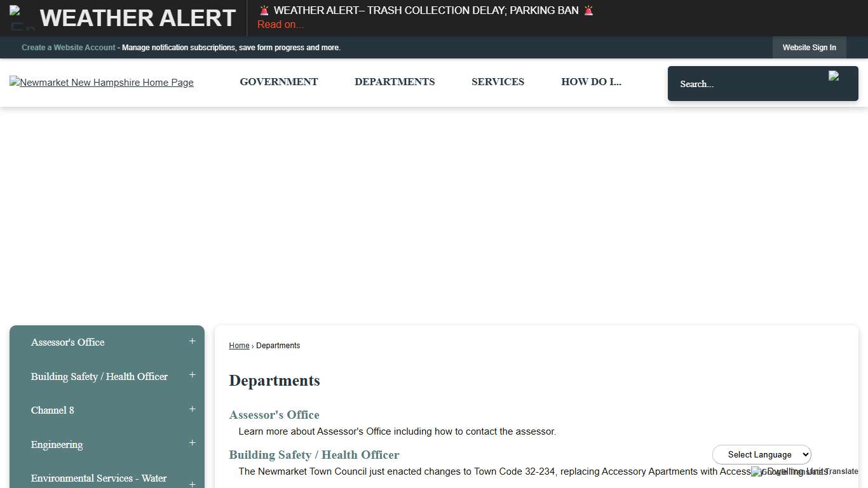
Task: Follow the weather alert Read on... link
Action: [x=280, y=24]
